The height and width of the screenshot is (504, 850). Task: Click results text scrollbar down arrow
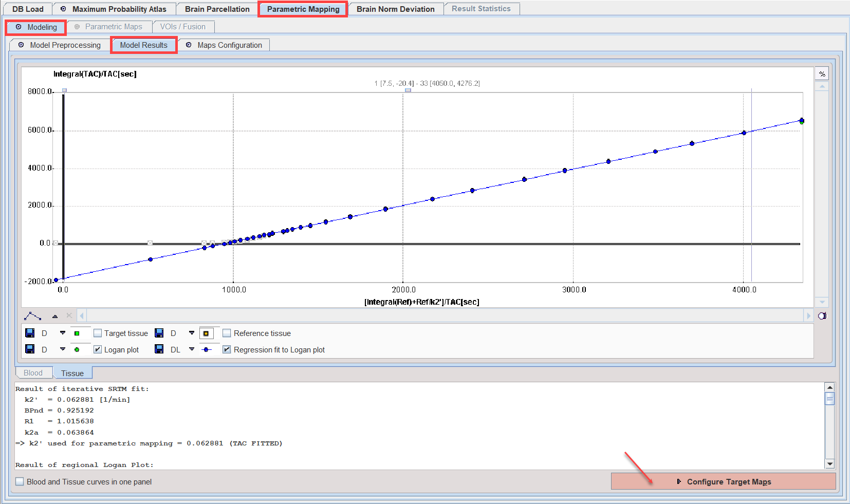point(829,464)
